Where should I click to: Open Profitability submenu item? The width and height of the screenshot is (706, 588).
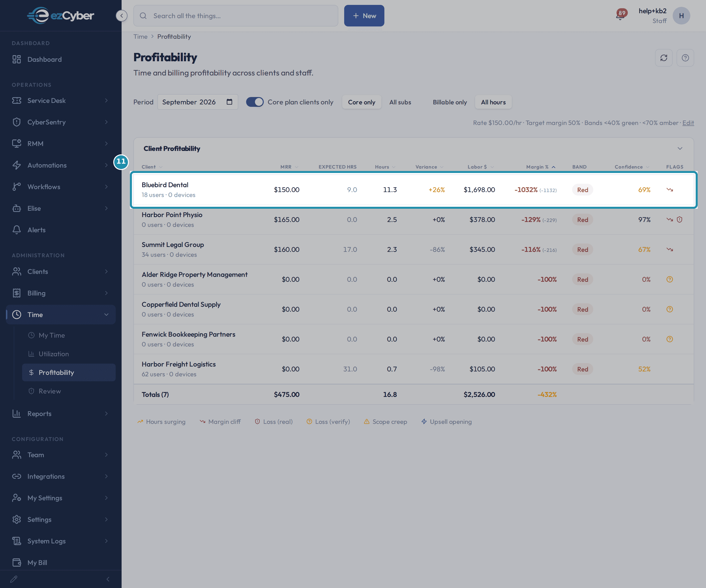(69, 372)
